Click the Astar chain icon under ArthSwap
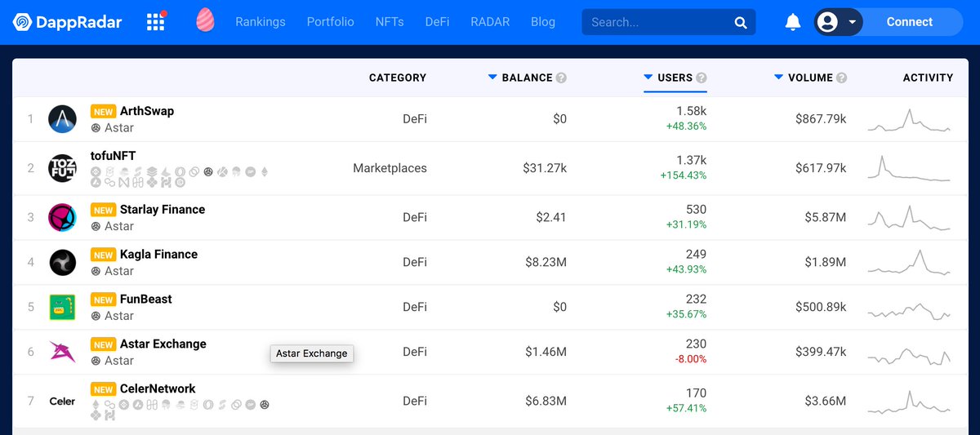980x435 pixels. [96, 128]
